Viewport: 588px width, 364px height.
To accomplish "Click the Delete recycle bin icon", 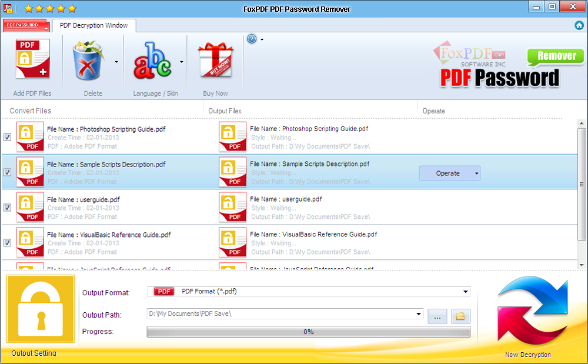I will click(x=88, y=61).
